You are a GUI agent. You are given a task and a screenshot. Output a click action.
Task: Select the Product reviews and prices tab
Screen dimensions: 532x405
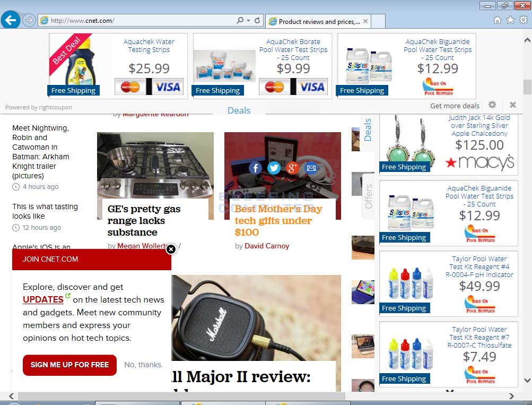point(318,21)
